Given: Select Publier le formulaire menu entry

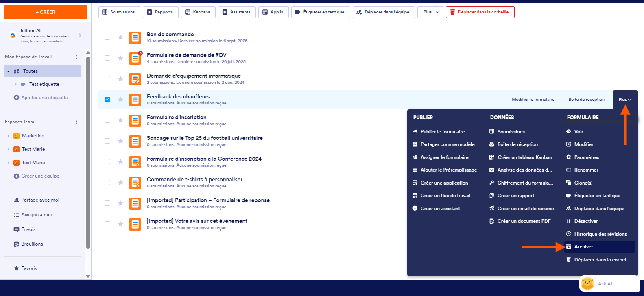Looking at the screenshot, I should (x=443, y=132).
